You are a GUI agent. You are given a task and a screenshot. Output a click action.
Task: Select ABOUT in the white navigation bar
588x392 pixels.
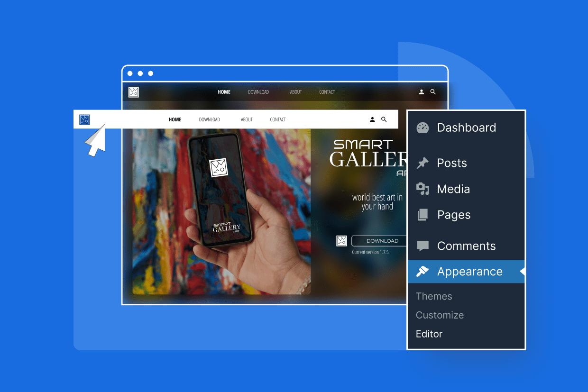point(247,119)
